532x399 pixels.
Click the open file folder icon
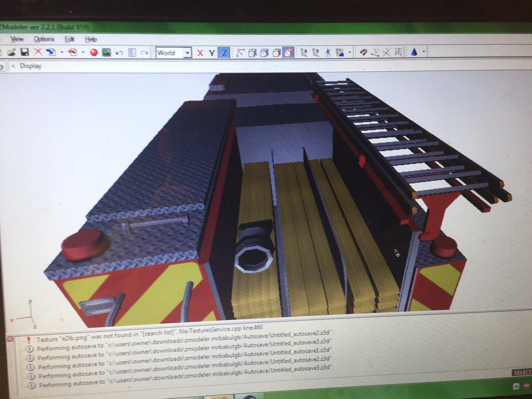pos(11,52)
